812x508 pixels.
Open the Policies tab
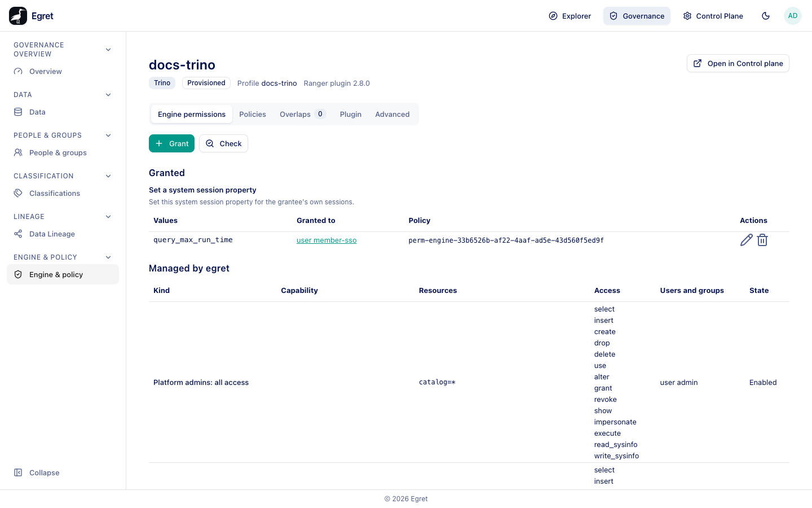point(253,114)
